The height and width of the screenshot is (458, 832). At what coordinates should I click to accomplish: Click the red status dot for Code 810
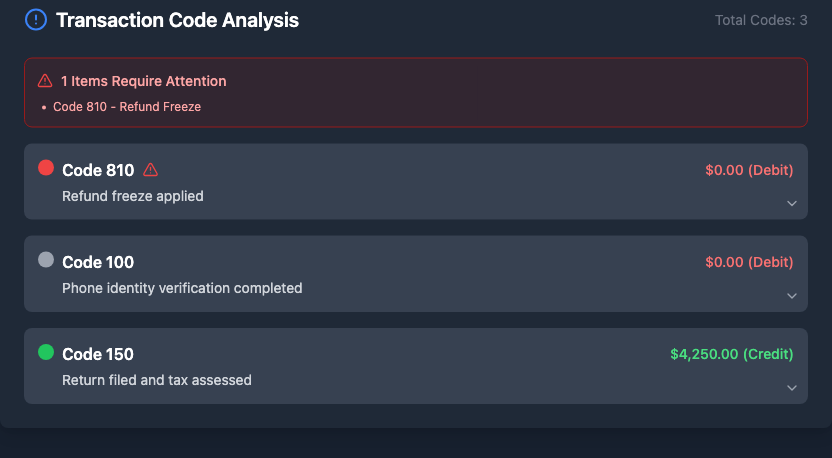pos(46,168)
